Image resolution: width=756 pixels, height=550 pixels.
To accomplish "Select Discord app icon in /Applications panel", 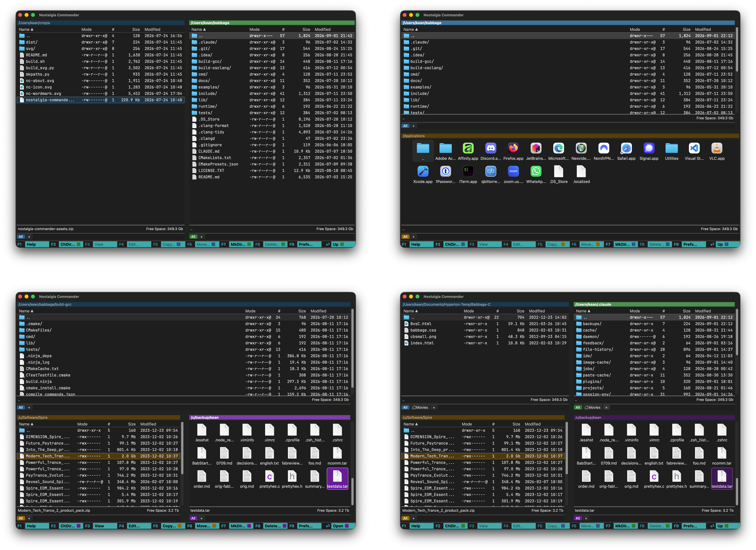I will point(491,148).
